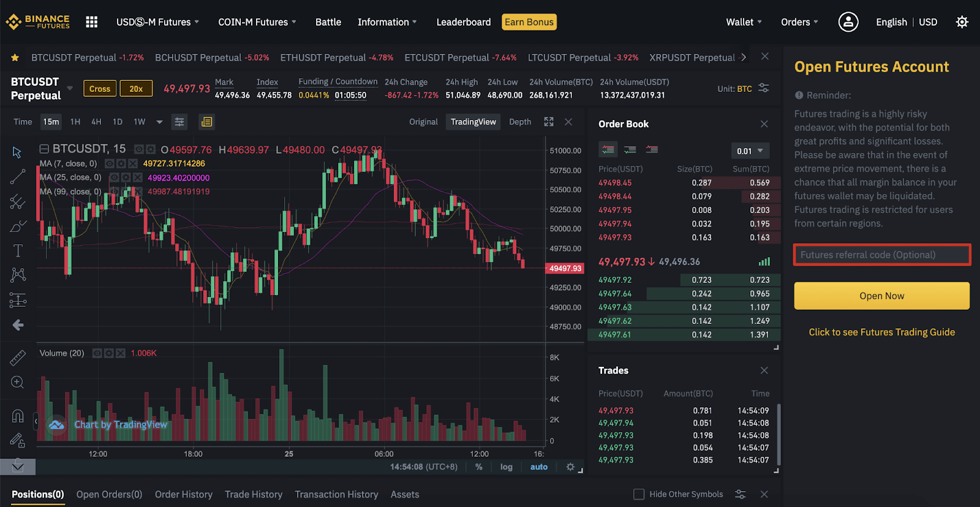Expand COIN-M Futures menu
980x507 pixels.
coord(257,22)
